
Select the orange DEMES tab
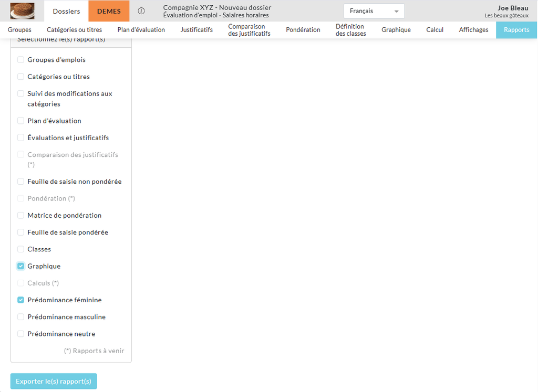[x=109, y=11]
